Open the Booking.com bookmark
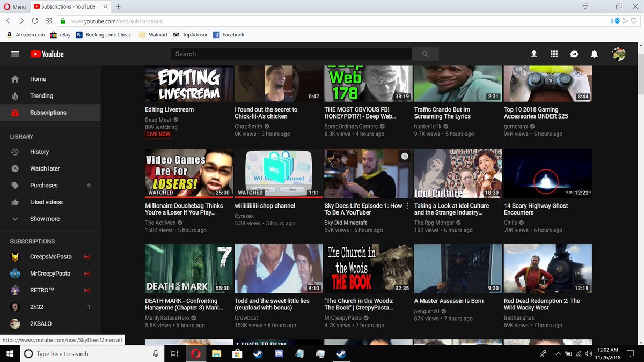Image resolution: width=644 pixels, height=362 pixels. click(104, 35)
